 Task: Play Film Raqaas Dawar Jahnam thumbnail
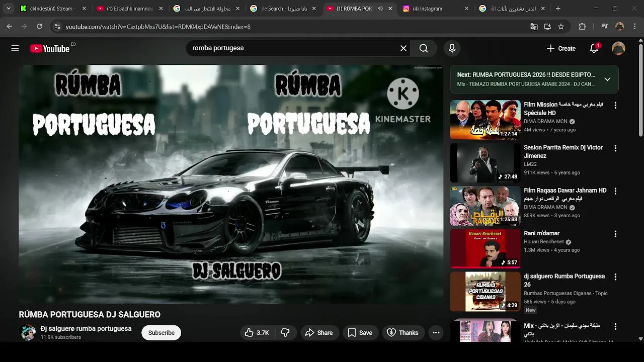coord(485,206)
